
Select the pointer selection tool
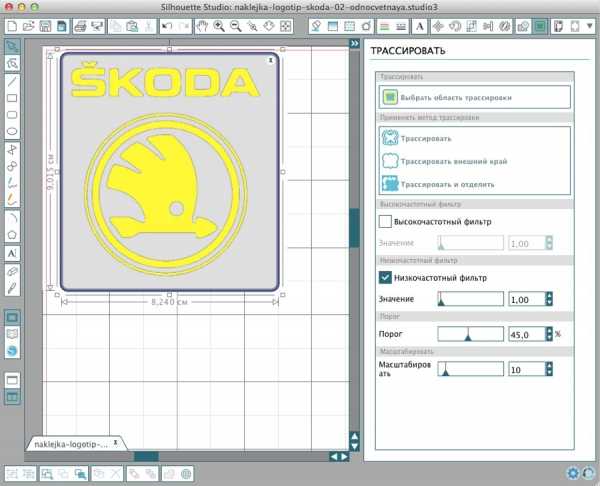pos(12,47)
